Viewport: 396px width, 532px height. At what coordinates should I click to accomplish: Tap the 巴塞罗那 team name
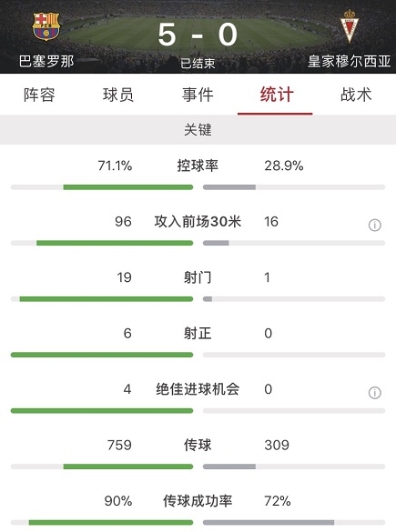coord(46,62)
